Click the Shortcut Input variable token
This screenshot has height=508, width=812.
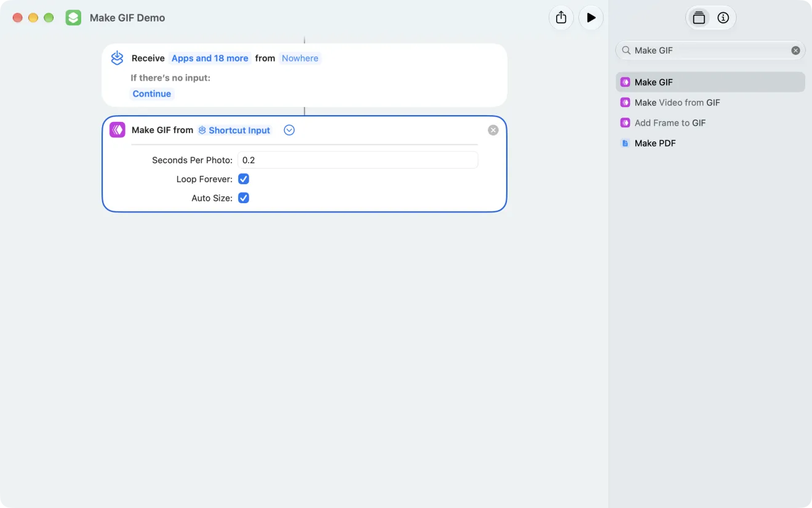pyautogui.click(x=234, y=130)
